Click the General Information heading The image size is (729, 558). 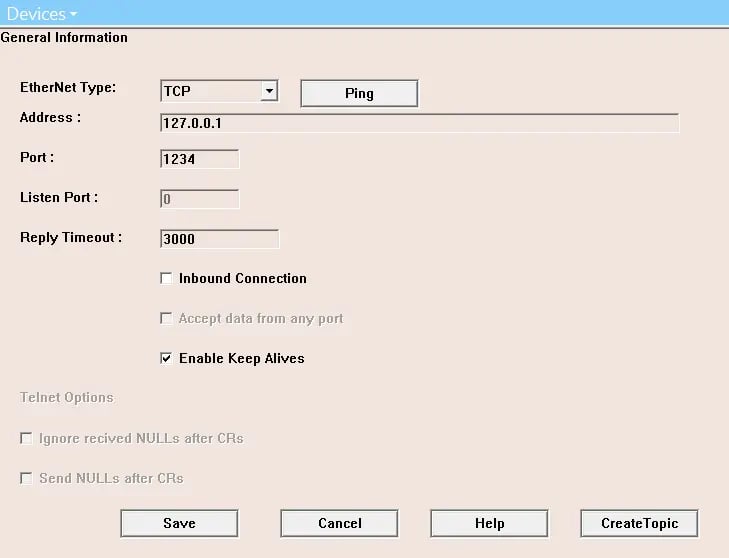point(64,38)
